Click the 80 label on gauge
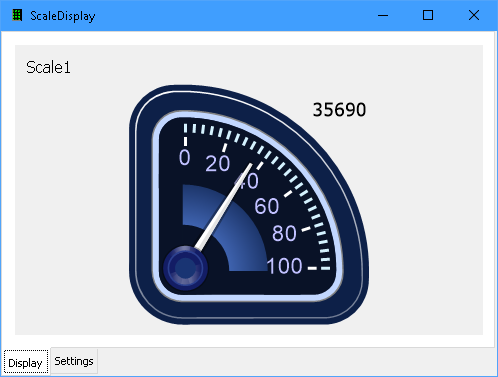 click(284, 233)
